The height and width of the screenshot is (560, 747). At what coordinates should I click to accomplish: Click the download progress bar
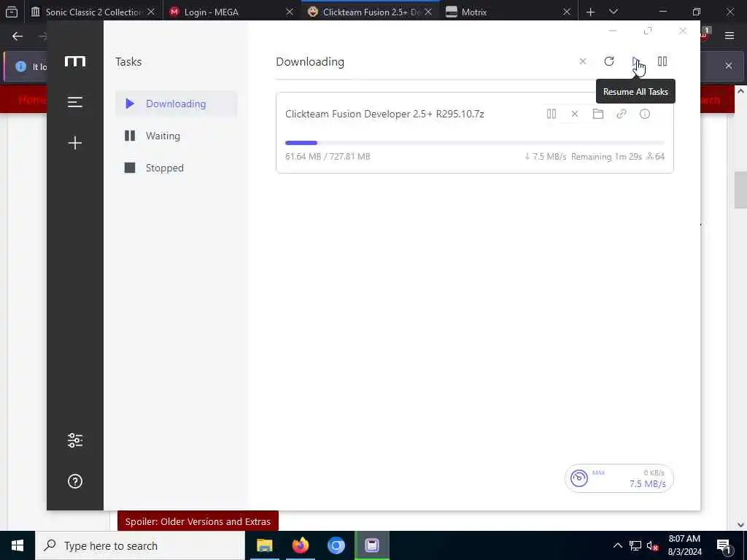click(x=474, y=143)
